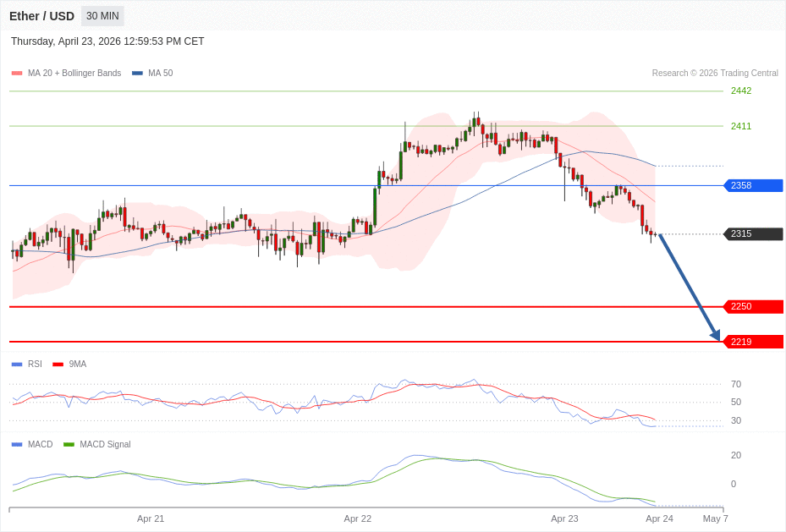
Task: Click the chart timestamp text
Action: [x=107, y=41]
